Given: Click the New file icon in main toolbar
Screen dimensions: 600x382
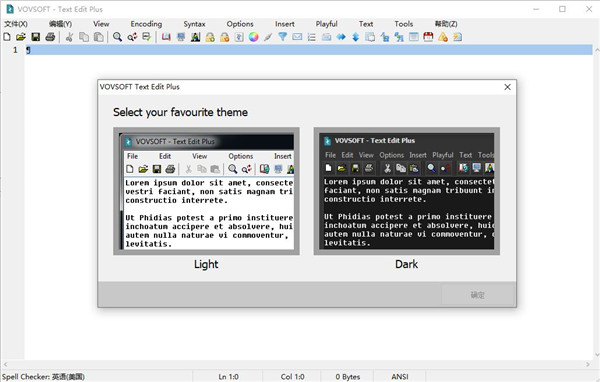Looking at the screenshot, I should [7, 37].
